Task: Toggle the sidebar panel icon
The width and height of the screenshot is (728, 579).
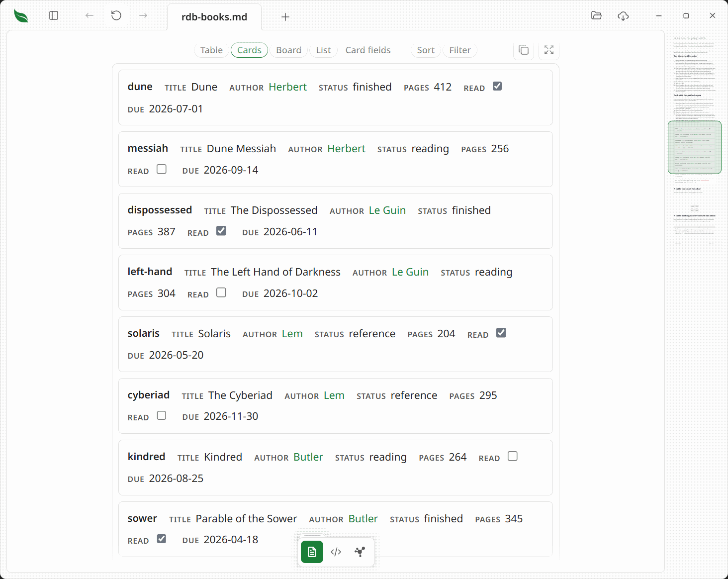Action: pos(54,15)
